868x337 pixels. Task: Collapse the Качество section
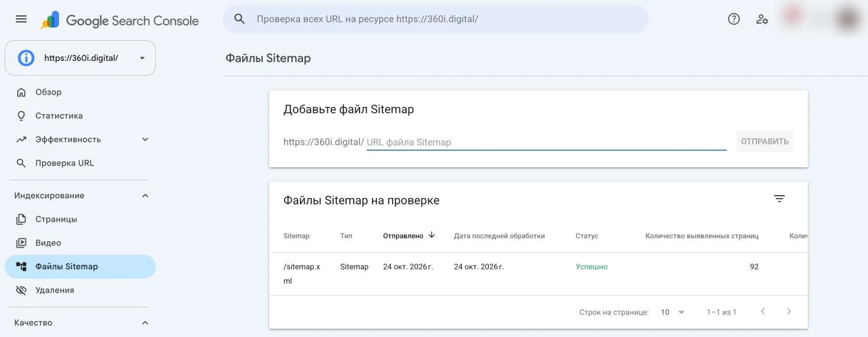[x=145, y=323]
